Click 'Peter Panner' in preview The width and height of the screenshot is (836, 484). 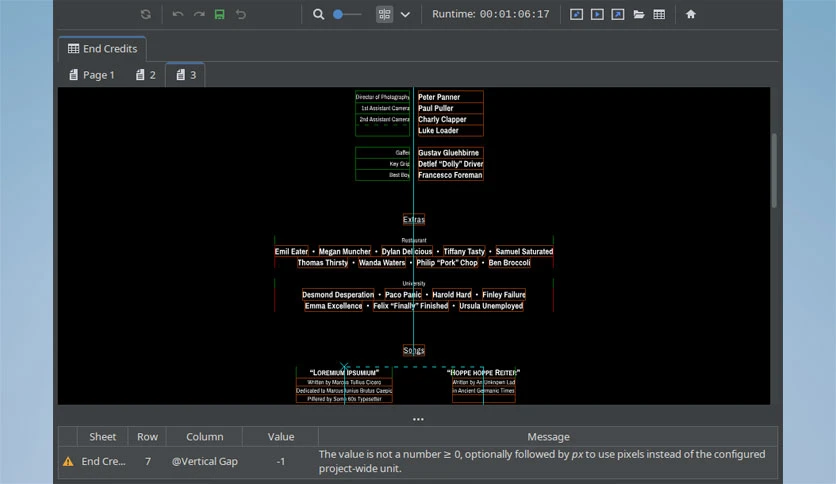[x=439, y=97]
